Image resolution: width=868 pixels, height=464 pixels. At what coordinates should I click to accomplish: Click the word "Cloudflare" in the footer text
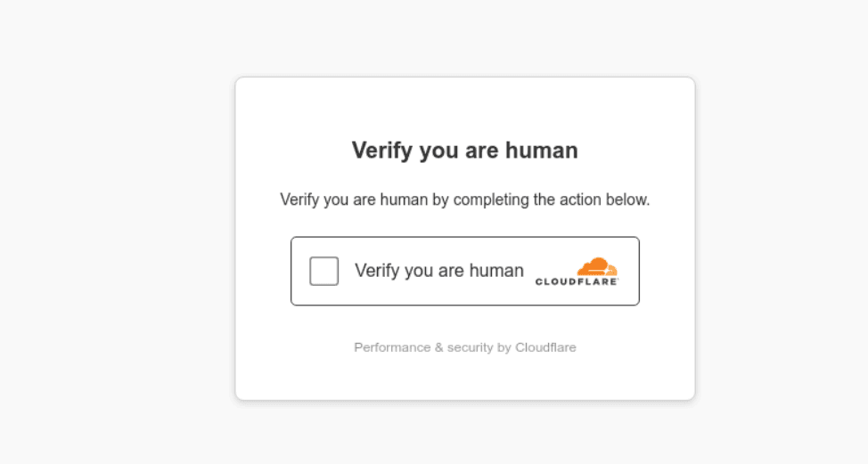point(545,347)
